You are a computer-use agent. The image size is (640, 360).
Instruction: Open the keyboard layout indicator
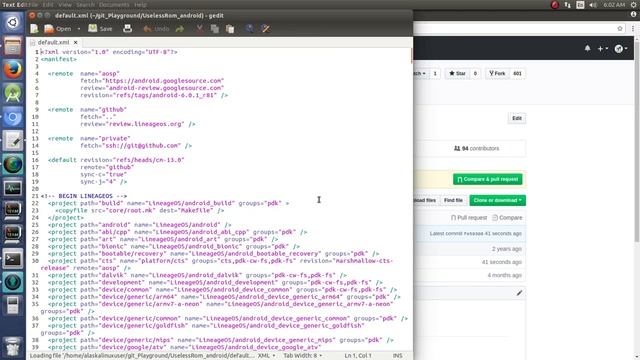(x=580, y=4)
